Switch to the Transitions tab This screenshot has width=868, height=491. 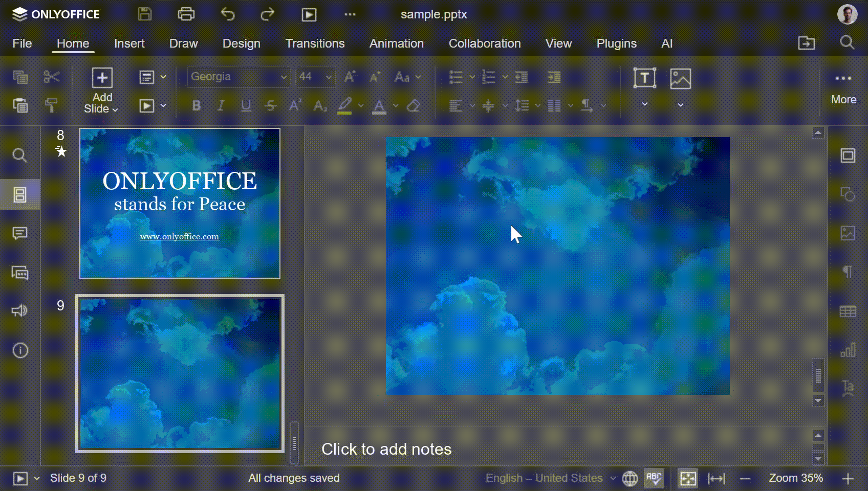315,43
